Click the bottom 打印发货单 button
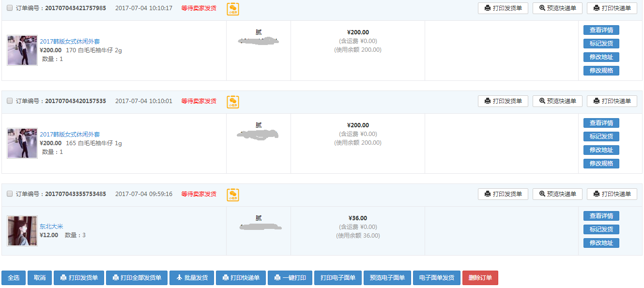 click(x=79, y=278)
